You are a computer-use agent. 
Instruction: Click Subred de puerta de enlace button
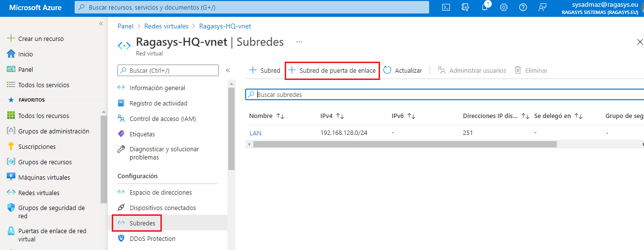point(332,70)
